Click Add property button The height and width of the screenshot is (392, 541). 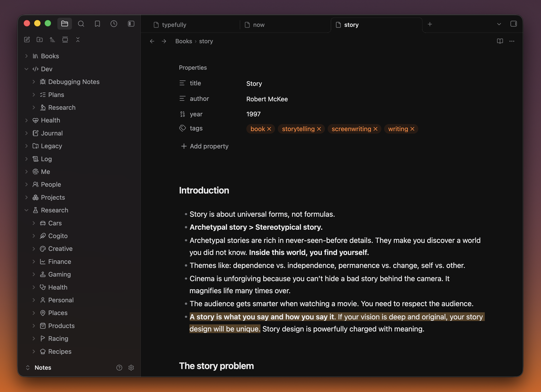coord(205,146)
